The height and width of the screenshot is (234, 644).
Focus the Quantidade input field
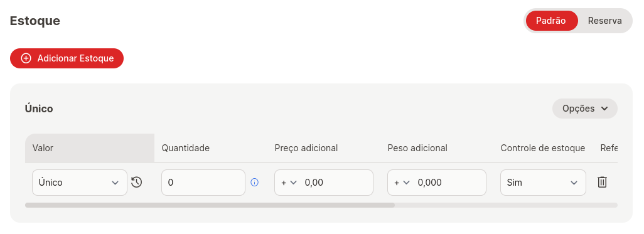[203, 183]
